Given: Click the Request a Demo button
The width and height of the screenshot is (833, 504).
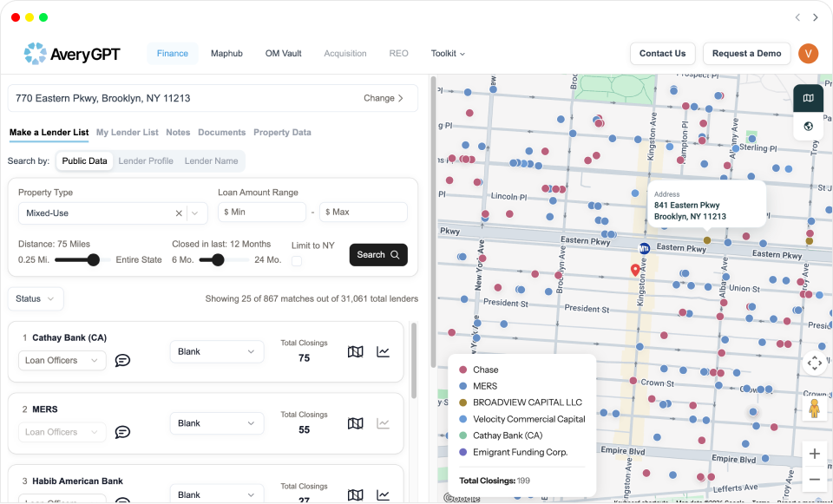Looking at the screenshot, I should (x=746, y=53).
